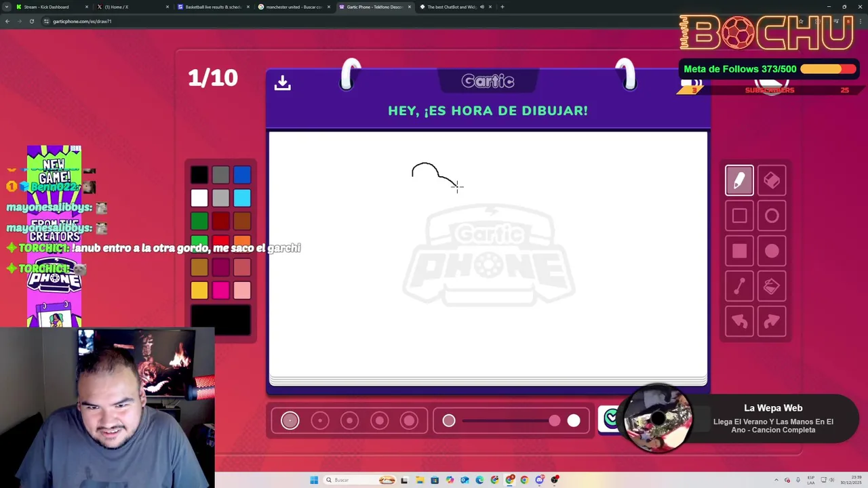Redo the undone stroke

[772, 321]
